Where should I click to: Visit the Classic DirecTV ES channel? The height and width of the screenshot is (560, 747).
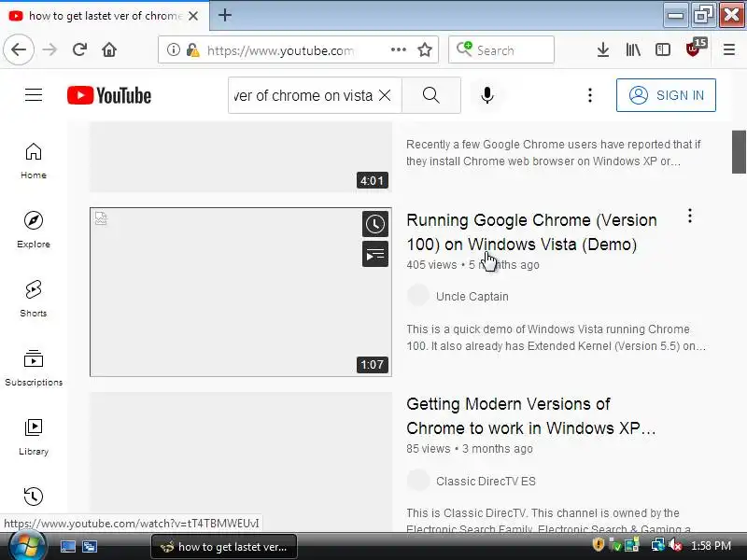tap(486, 481)
